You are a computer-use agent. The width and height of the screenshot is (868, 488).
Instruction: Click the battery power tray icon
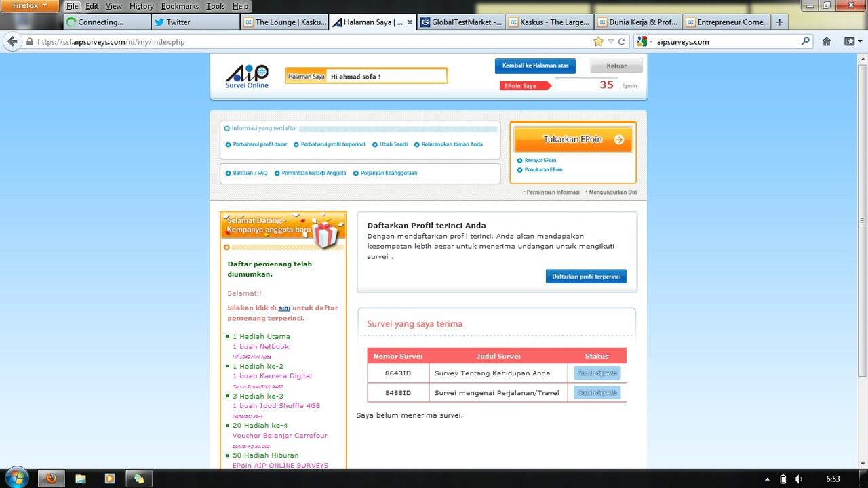pyautogui.click(x=783, y=479)
